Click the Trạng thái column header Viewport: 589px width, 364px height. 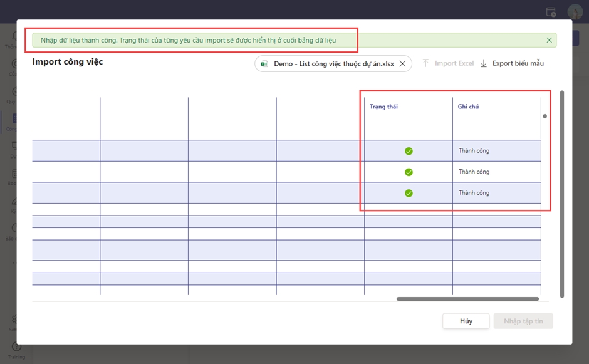[x=383, y=107]
